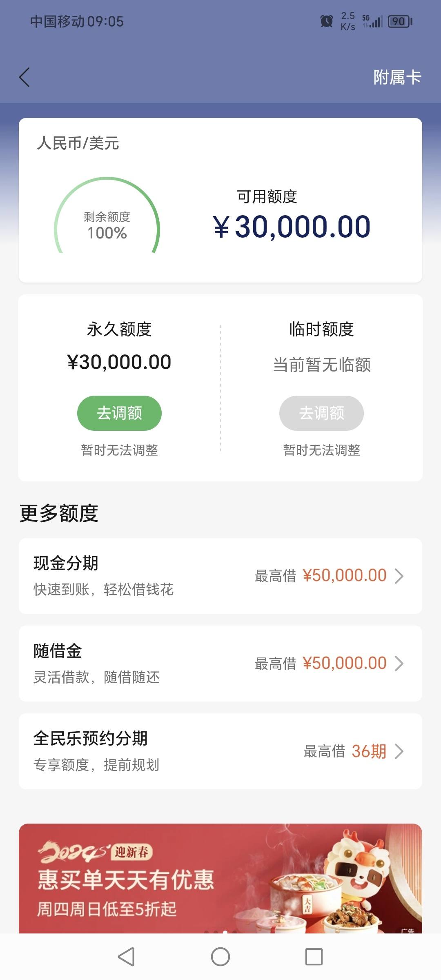Expand 现金分期 chevron arrow
The height and width of the screenshot is (980, 441).
[399, 576]
